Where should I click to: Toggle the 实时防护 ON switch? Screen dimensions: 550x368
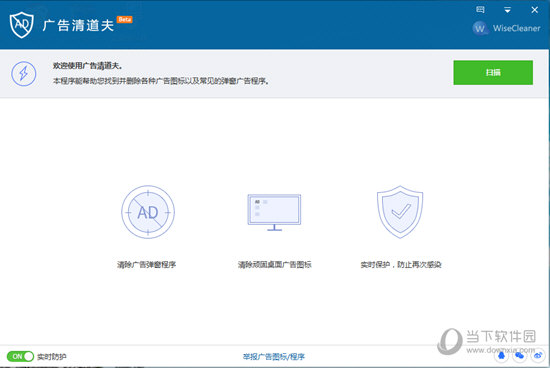coord(20,356)
